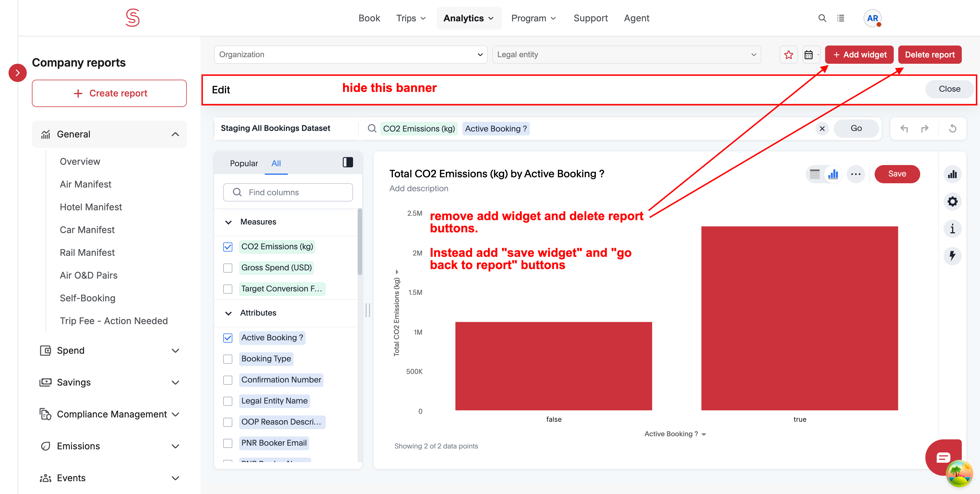This screenshot has height=494, width=980.
Task: Uncheck the Active Booking ? checkbox
Action: click(x=228, y=338)
